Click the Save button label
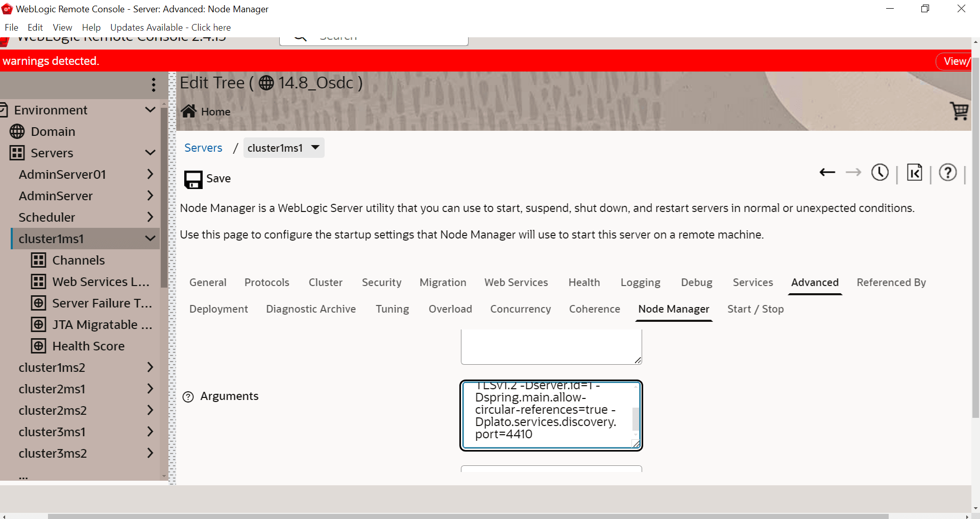The image size is (980, 519). [x=218, y=178]
